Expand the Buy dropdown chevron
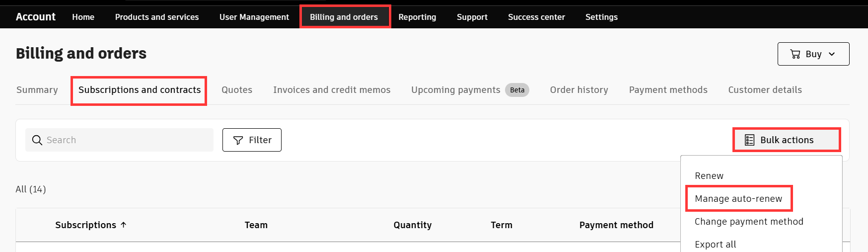 click(832, 54)
